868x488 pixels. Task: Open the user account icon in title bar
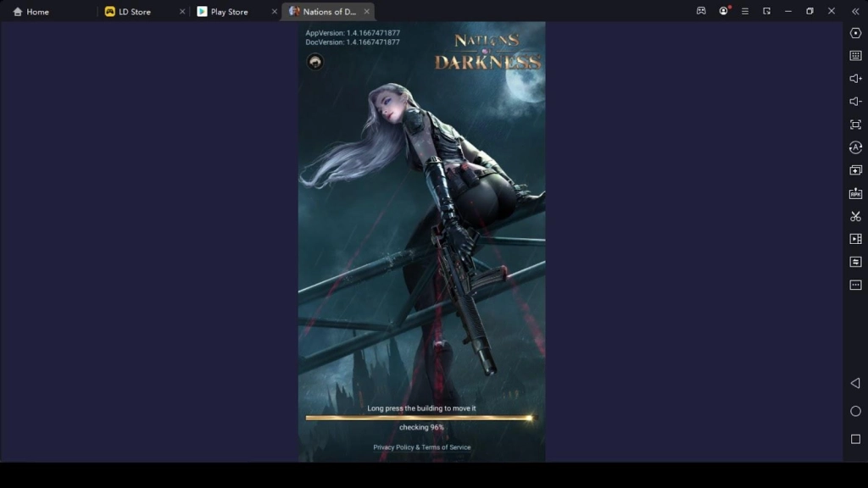tap(723, 12)
